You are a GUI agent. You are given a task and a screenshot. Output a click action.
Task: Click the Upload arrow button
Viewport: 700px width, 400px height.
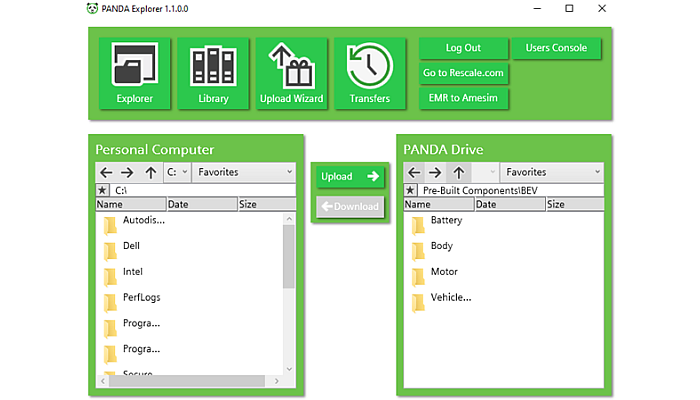click(x=350, y=176)
